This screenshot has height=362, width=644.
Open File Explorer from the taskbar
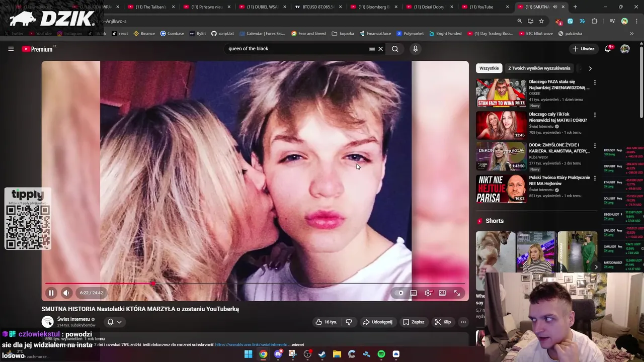pyautogui.click(x=337, y=354)
